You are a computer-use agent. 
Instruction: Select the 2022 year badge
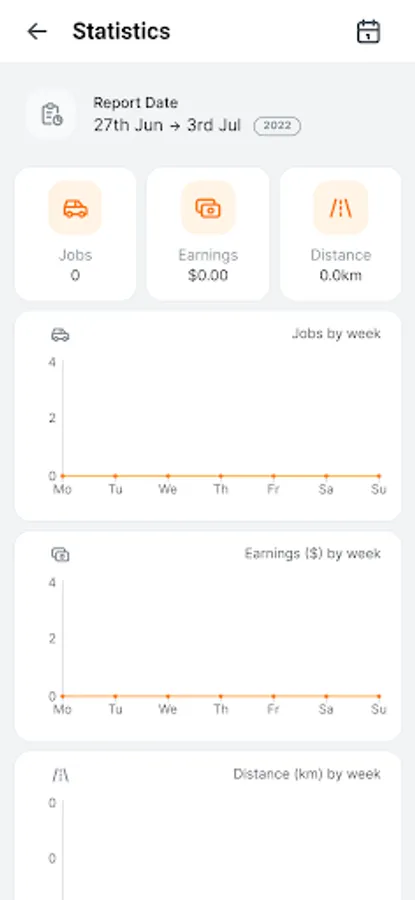point(277,126)
